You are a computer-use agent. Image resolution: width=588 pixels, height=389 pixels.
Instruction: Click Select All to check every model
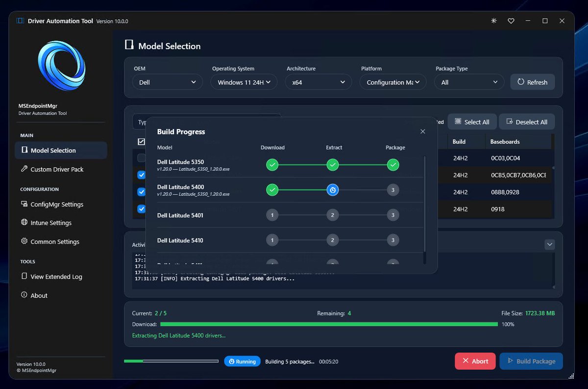[472, 121]
